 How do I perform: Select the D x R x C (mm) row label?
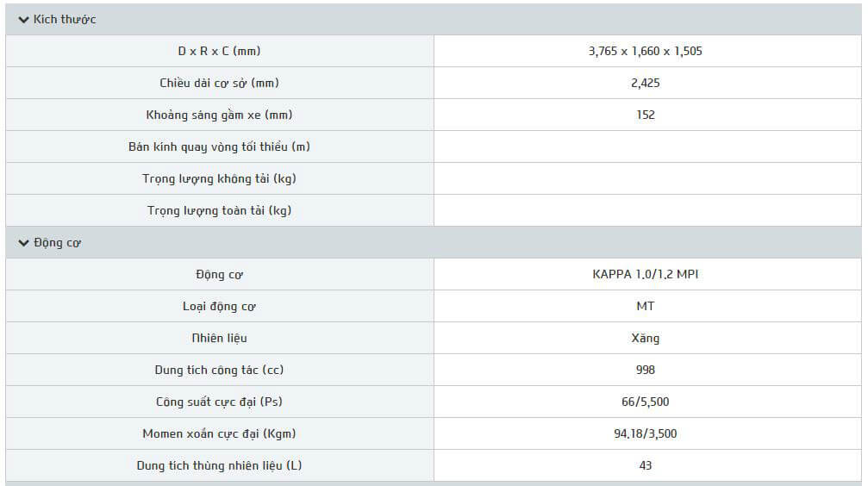[219, 51]
